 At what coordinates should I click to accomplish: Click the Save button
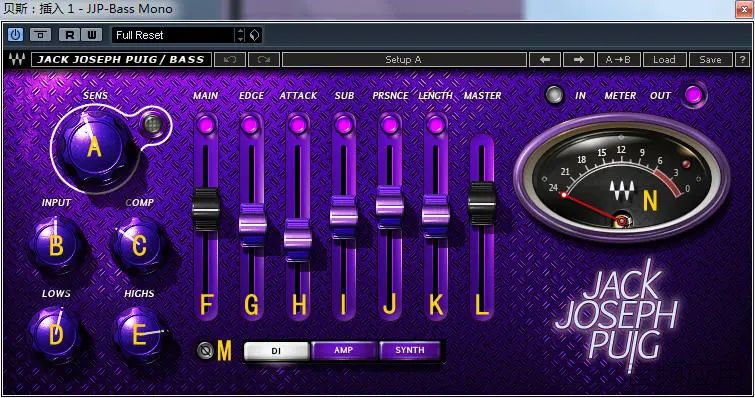710,60
